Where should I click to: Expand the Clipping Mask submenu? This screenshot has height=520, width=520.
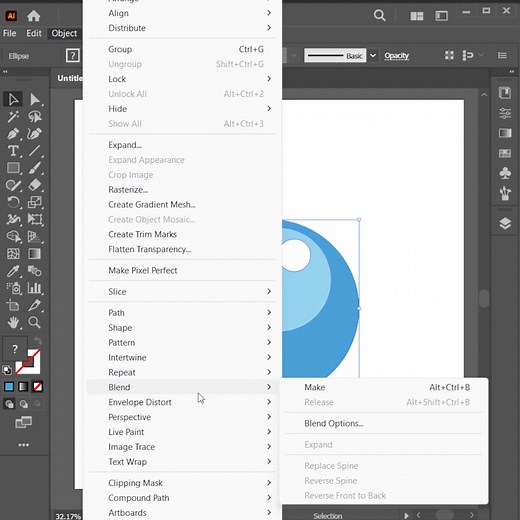(x=269, y=483)
